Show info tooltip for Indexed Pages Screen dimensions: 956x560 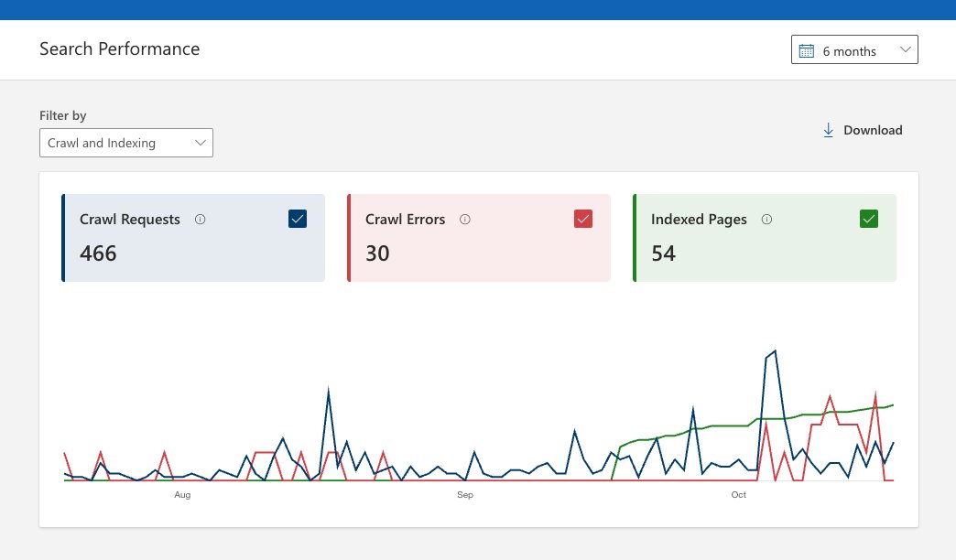tap(767, 220)
